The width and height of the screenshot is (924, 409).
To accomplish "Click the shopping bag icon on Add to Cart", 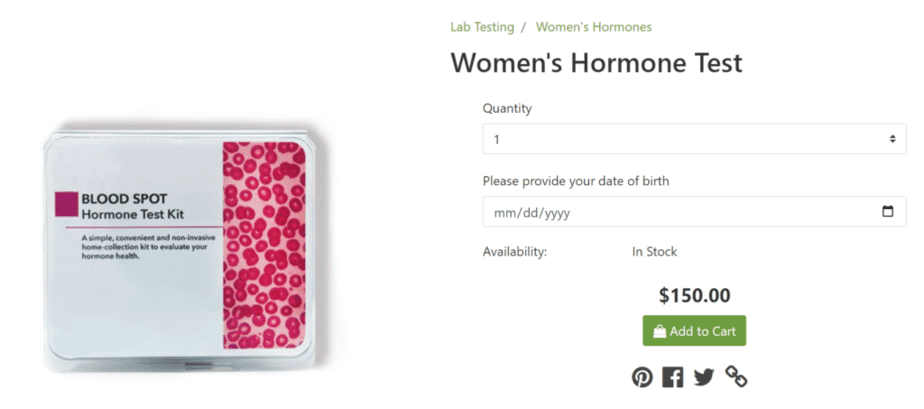I will pyautogui.click(x=659, y=331).
